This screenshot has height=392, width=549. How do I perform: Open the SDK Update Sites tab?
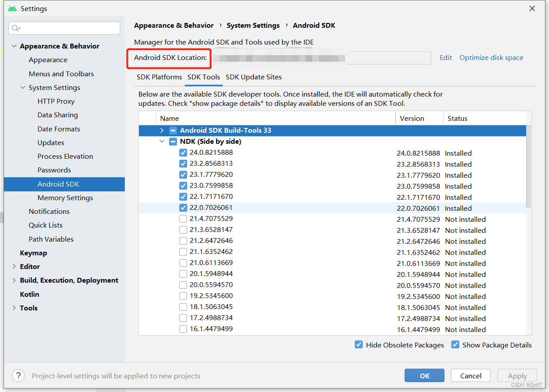254,77
